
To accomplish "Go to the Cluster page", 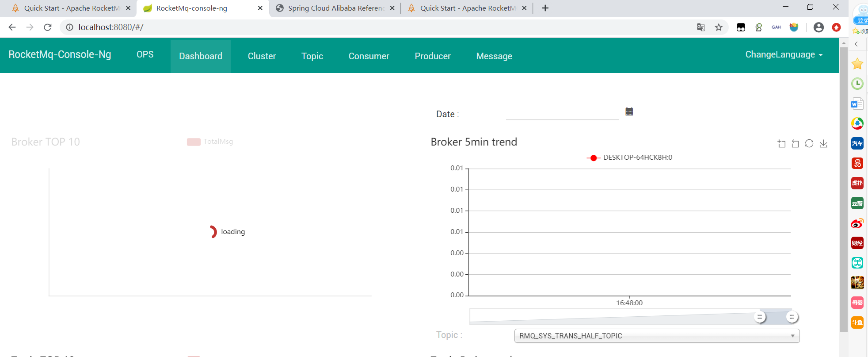I will pyautogui.click(x=262, y=56).
